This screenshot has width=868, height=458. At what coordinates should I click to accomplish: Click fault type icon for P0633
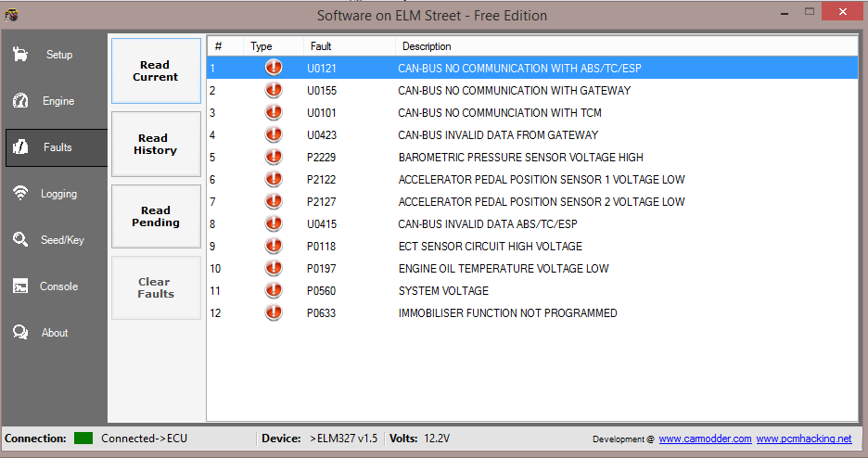click(x=274, y=312)
